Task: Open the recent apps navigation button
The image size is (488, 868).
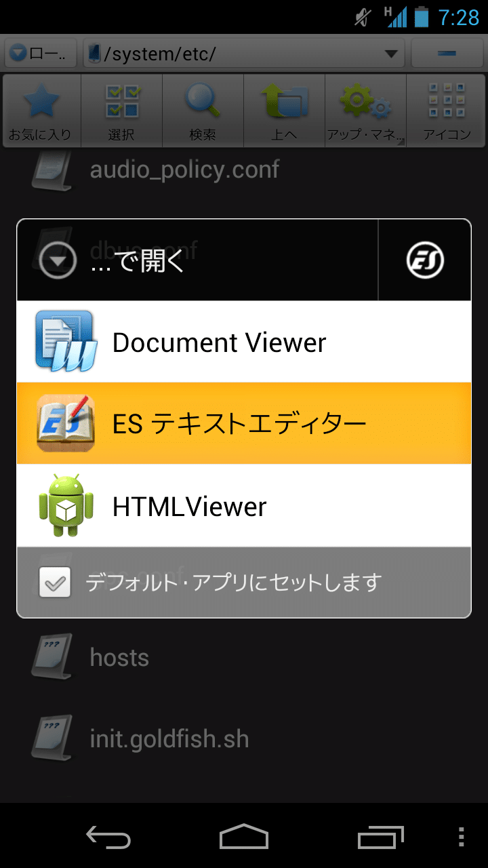Action: pos(380,836)
